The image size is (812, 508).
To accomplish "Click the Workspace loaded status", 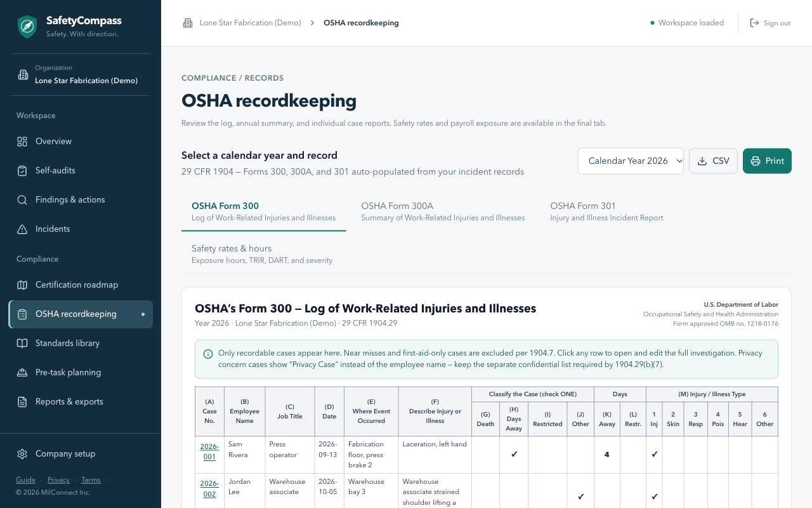I will [x=687, y=23].
